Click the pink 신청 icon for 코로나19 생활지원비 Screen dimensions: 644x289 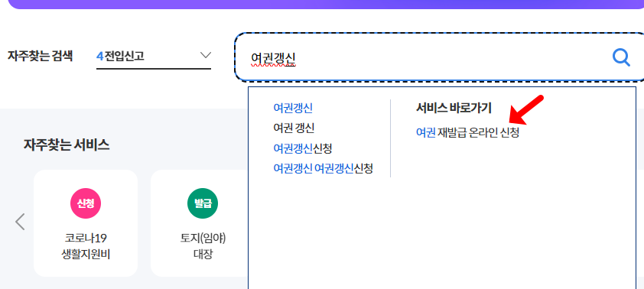(86, 203)
